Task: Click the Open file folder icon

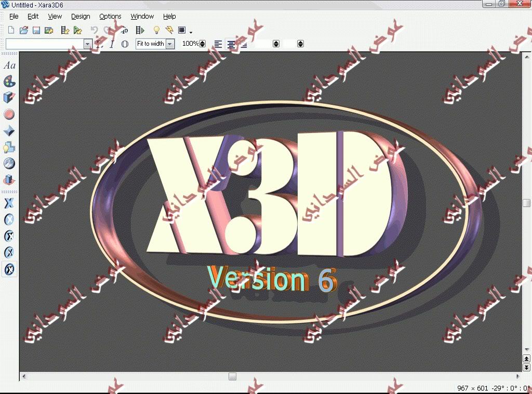Action: click(x=24, y=30)
